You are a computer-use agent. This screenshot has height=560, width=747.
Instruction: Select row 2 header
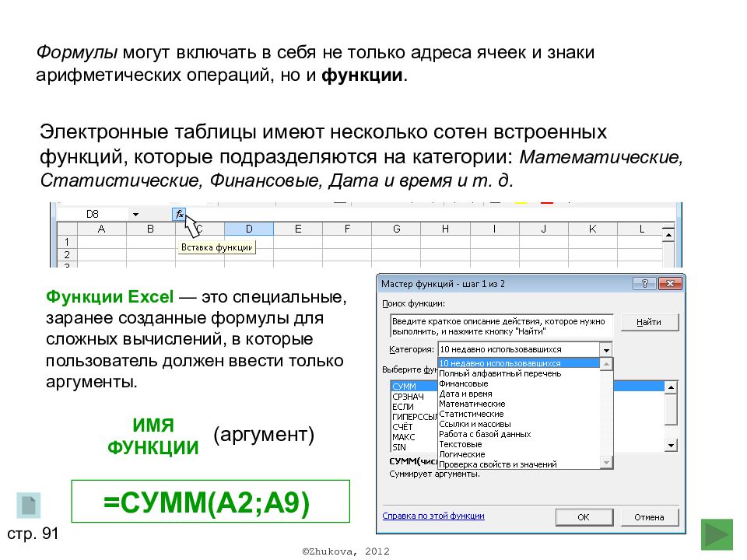point(67,255)
